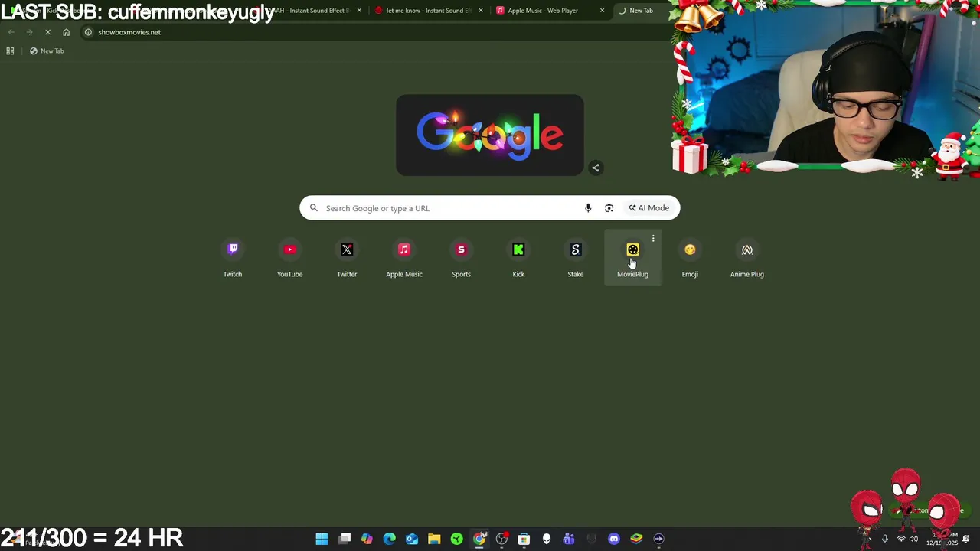Viewport: 980px width, 551px height.
Task: Launch Copilot from the taskbar
Action: pyautogui.click(x=367, y=539)
